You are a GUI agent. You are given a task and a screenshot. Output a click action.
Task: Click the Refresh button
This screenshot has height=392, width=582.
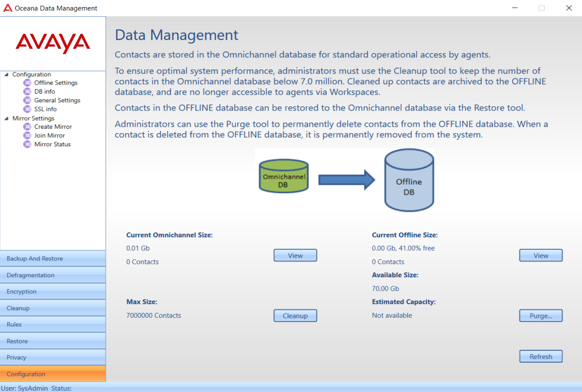[541, 356]
